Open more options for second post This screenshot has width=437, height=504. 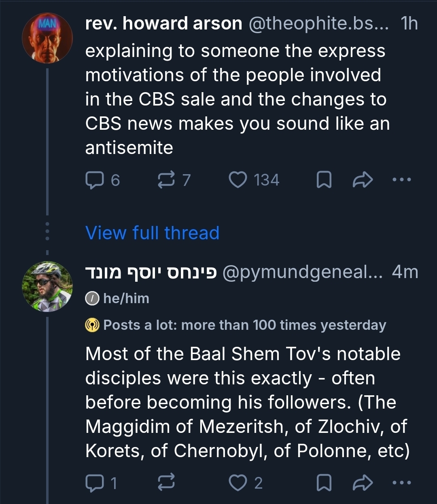[x=402, y=482]
